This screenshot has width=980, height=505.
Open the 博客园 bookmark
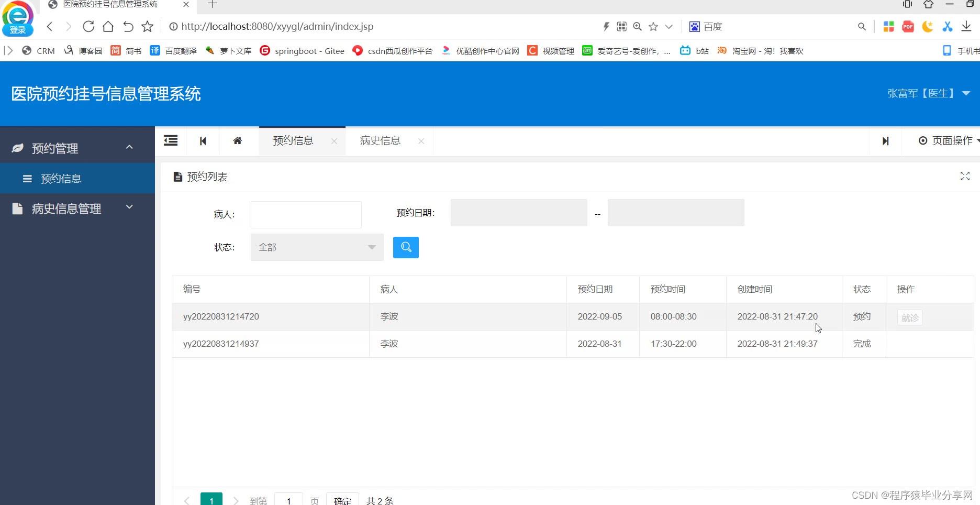(x=83, y=51)
